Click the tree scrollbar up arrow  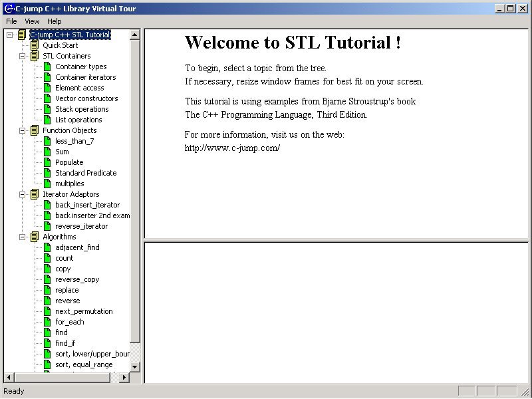(135, 35)
